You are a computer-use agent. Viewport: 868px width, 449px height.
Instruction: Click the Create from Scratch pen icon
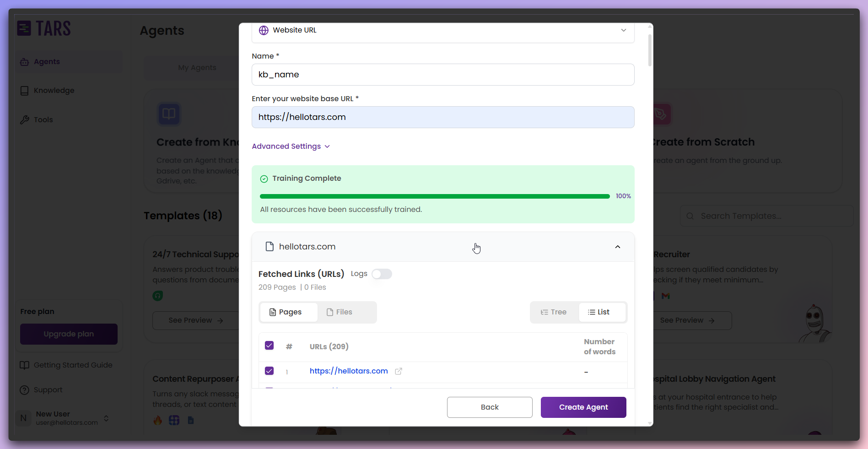pyautogui.click(x=661, y=114)
